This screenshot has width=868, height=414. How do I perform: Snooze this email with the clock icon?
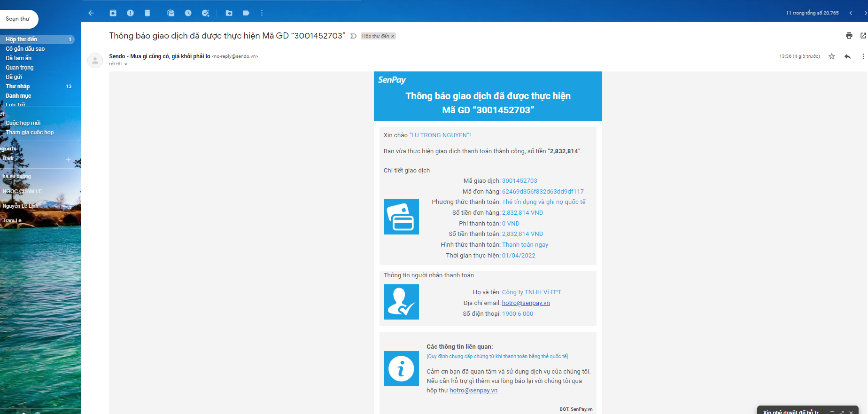tap(188, 13)
